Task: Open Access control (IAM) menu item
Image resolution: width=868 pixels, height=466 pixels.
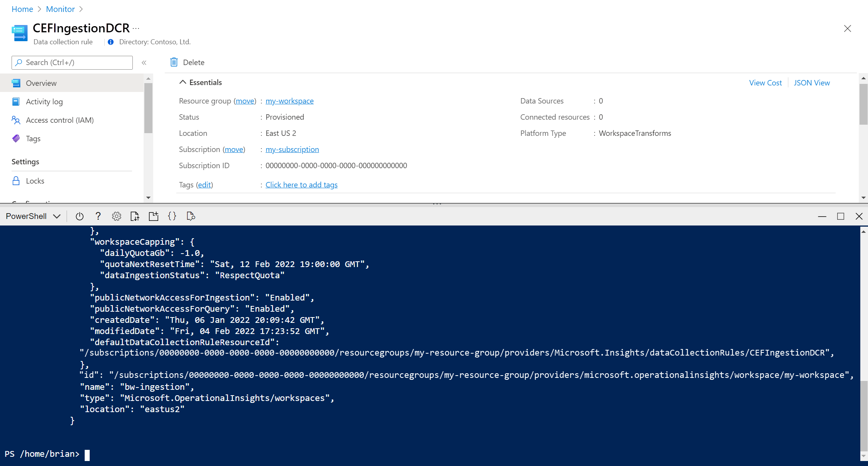Action: click(60, 120)
